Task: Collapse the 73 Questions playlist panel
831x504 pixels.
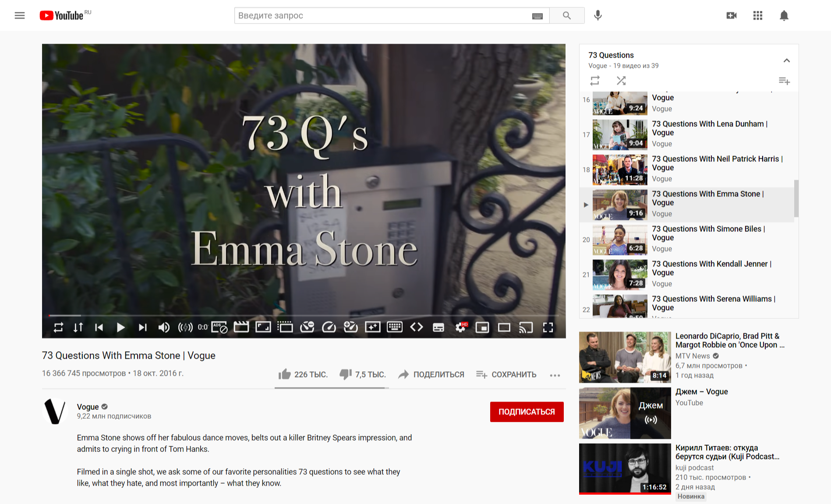Action: [787, 60]
